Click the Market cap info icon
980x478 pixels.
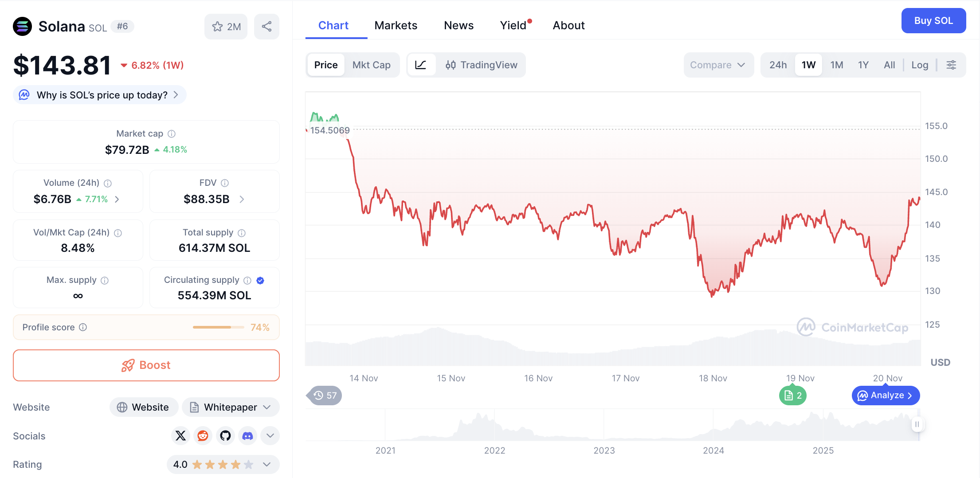(x=172, y=134)
